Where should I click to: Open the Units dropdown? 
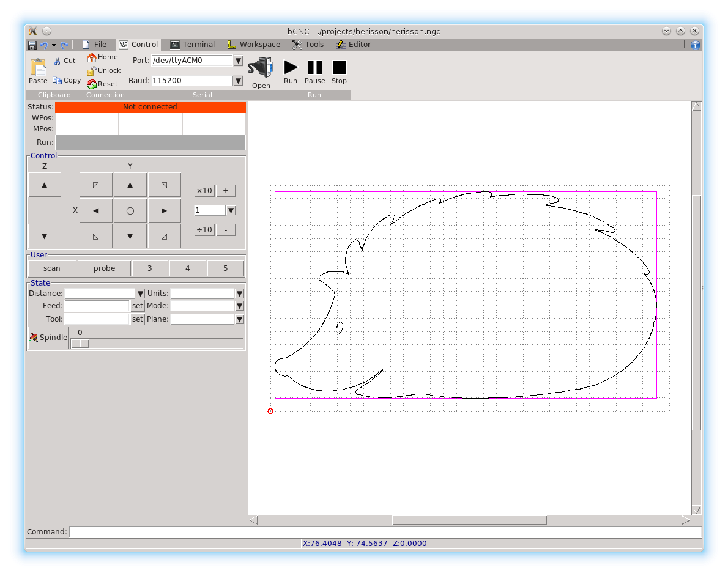239,294
